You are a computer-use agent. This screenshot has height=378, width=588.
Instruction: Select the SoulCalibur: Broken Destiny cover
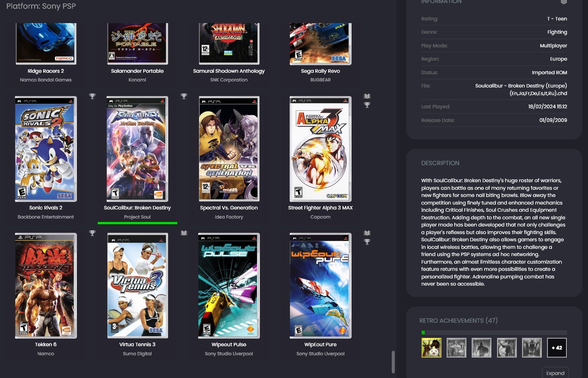tap(138, 149)
